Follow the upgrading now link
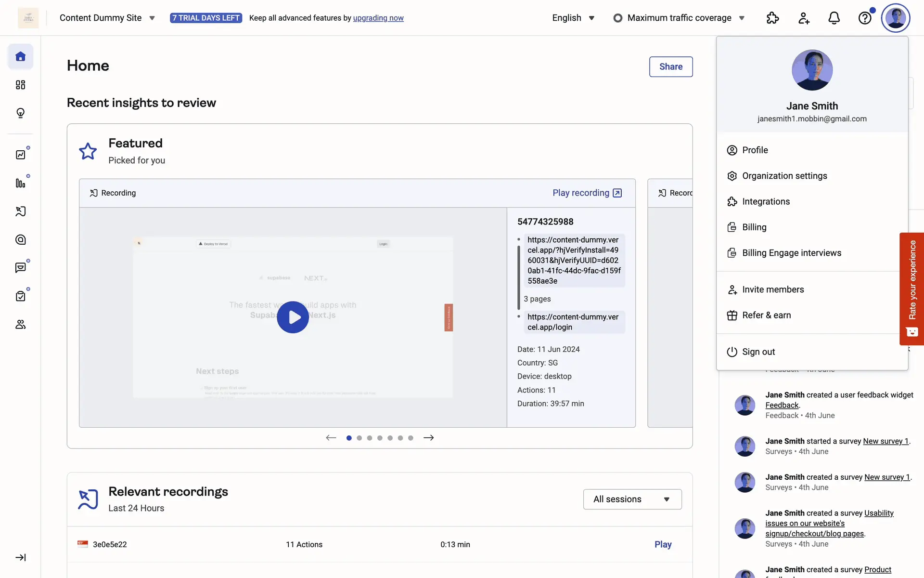 coord(378,18)
